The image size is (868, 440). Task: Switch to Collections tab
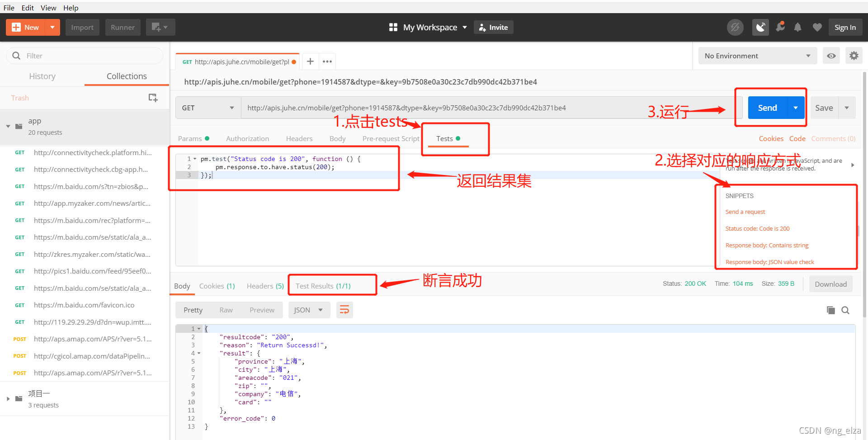[127, 76]
